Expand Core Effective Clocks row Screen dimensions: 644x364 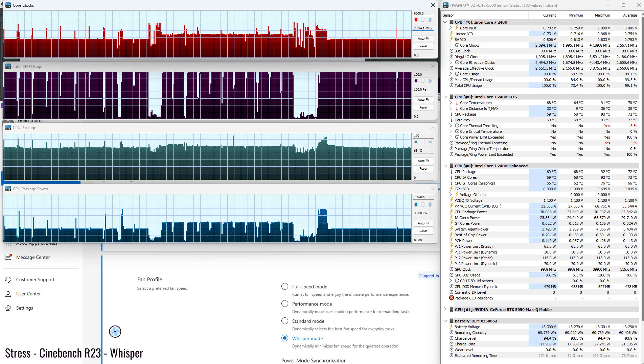[451, 63]
